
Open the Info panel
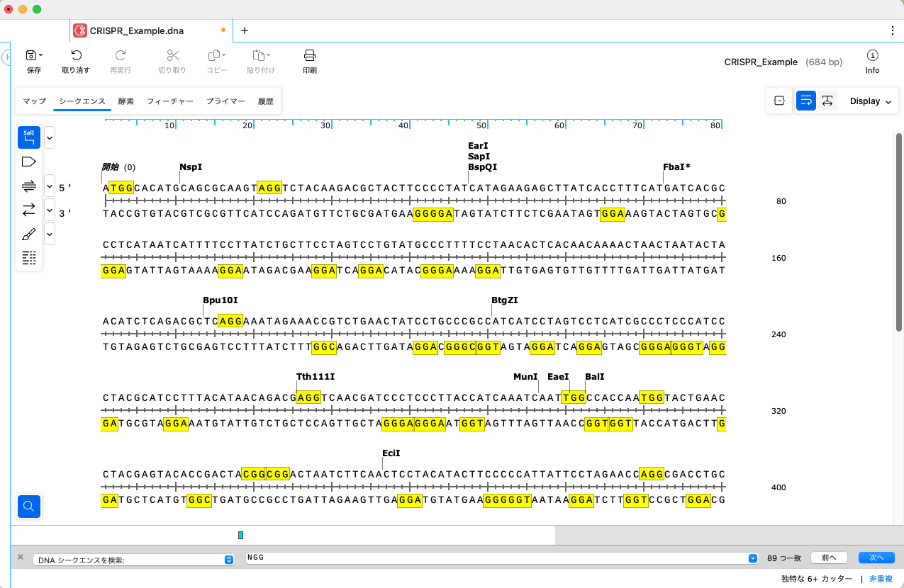coord(872,62)
